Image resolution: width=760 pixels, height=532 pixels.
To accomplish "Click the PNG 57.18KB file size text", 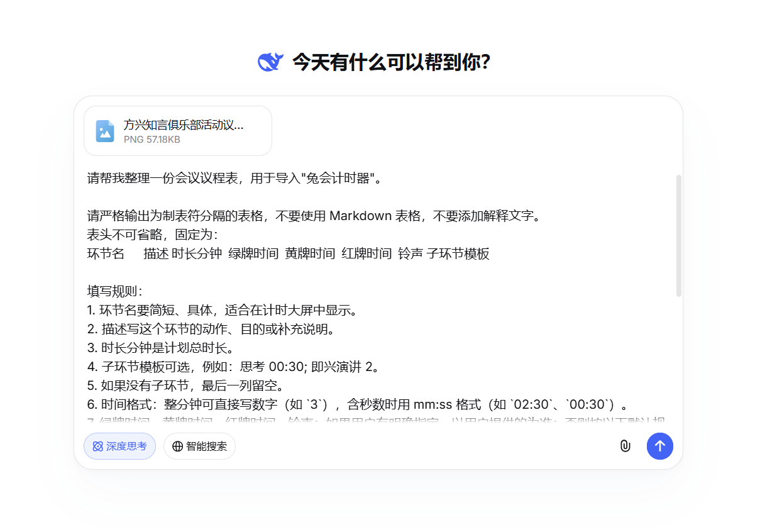I will click(x=152, y=140).
